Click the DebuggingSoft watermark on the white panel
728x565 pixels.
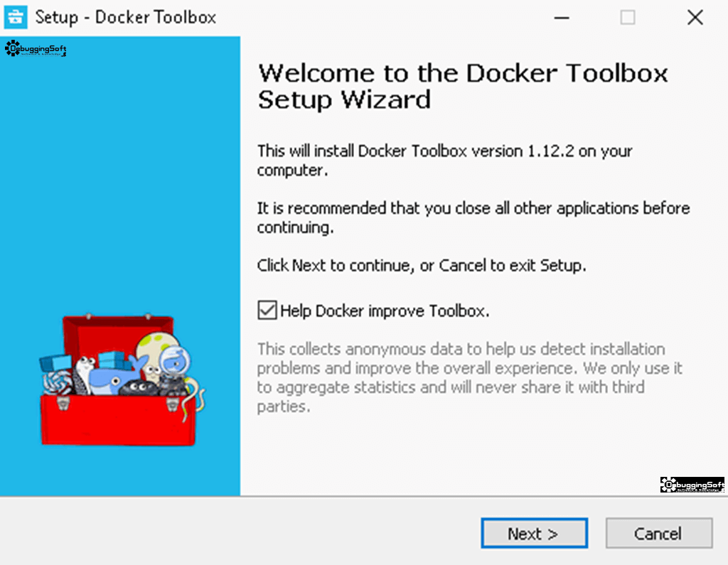(x=692, y=485)
